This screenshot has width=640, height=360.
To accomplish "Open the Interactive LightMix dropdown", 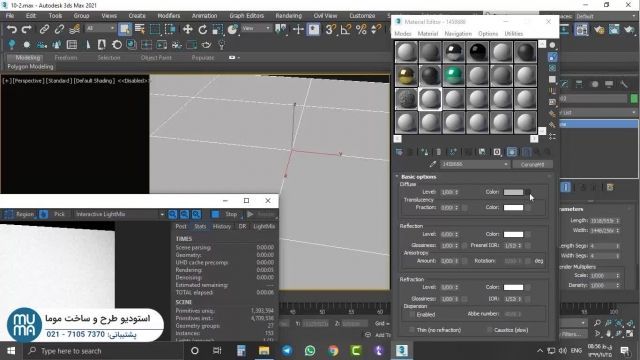I will tap(119, 214).
